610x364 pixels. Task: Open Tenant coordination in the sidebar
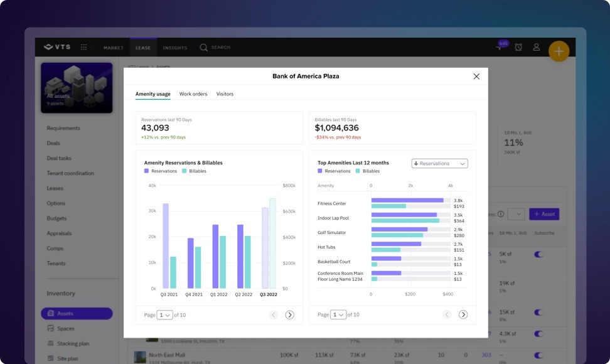pos(70,173)
